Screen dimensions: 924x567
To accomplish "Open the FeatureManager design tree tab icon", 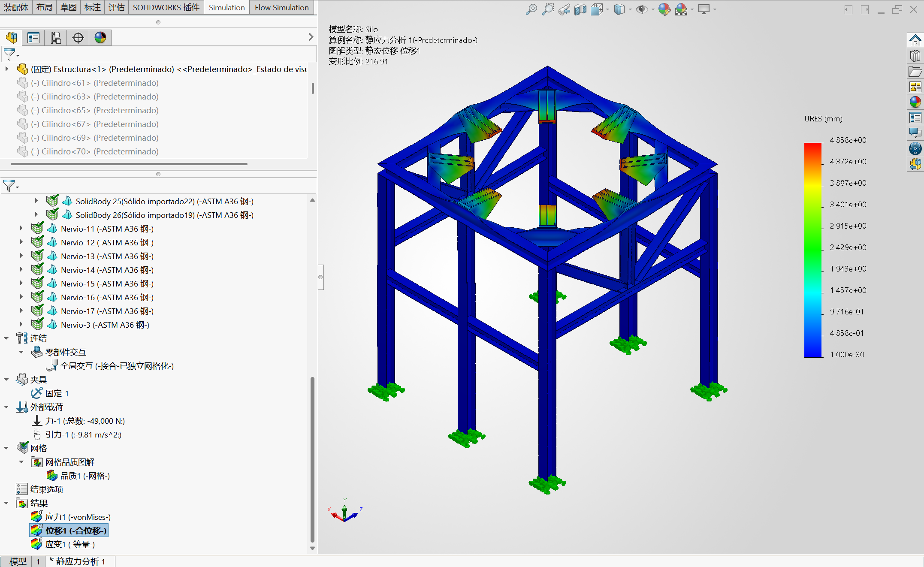I will [12, 38].
